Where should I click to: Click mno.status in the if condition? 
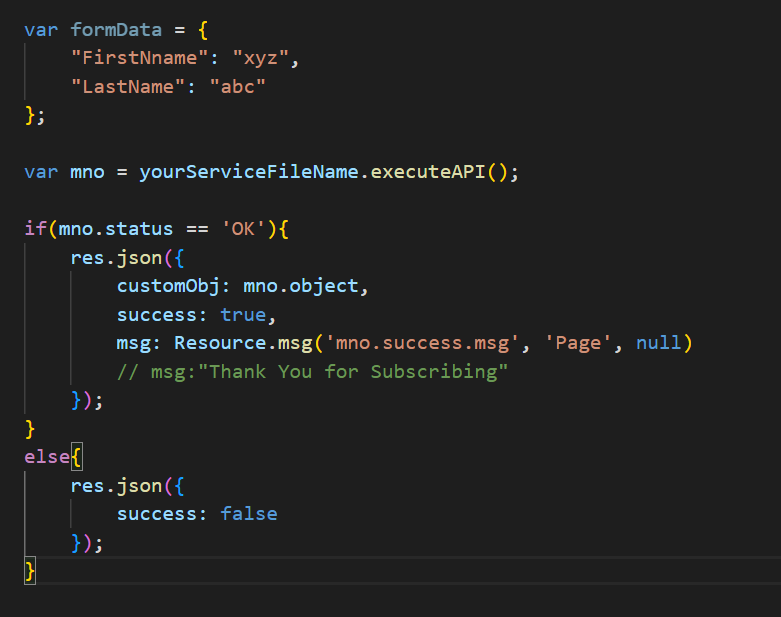click(x=116, y=229)
